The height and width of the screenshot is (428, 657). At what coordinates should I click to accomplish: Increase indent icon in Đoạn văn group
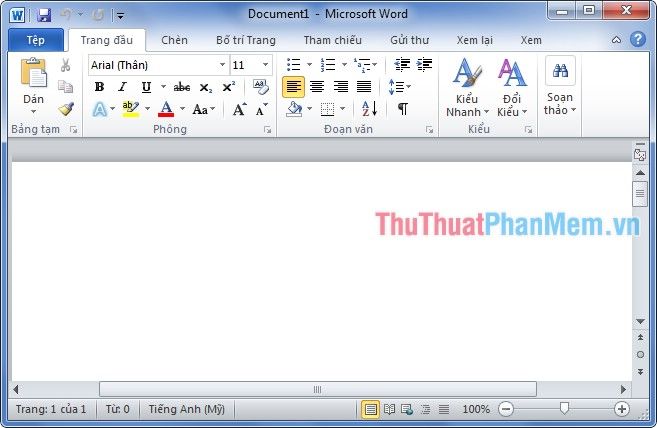424,65
